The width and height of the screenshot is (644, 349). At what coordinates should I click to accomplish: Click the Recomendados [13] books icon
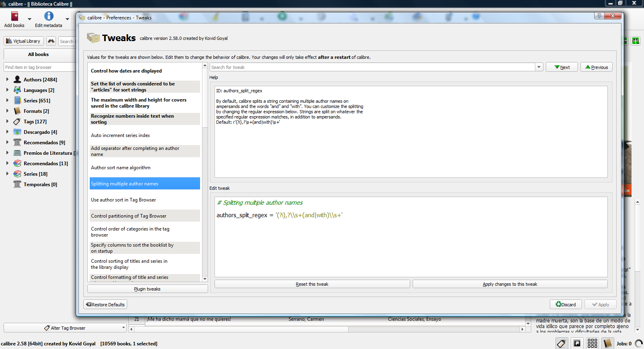click(17, 163)
